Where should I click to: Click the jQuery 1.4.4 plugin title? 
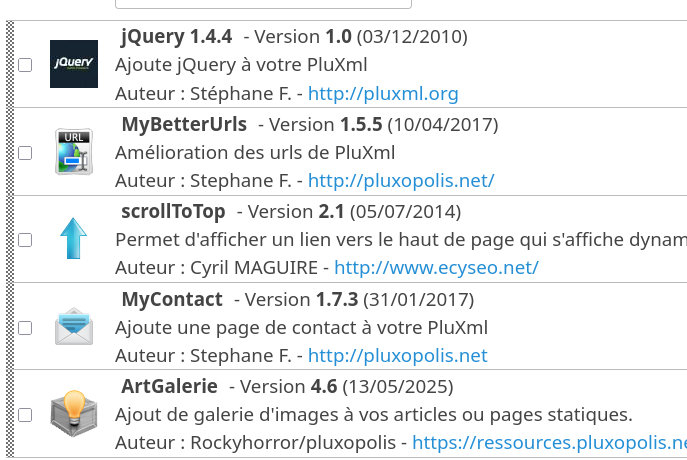[176, 37]
